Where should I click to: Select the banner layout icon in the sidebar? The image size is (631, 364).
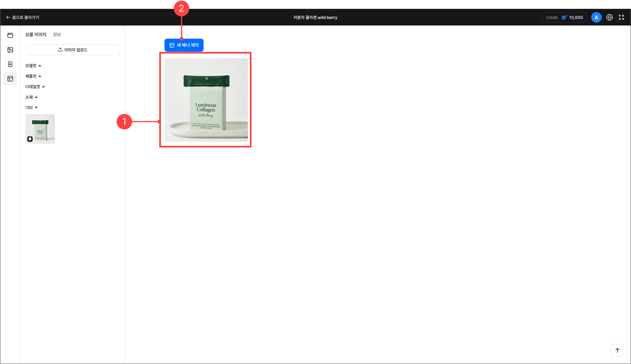click(x=10, y=79)
